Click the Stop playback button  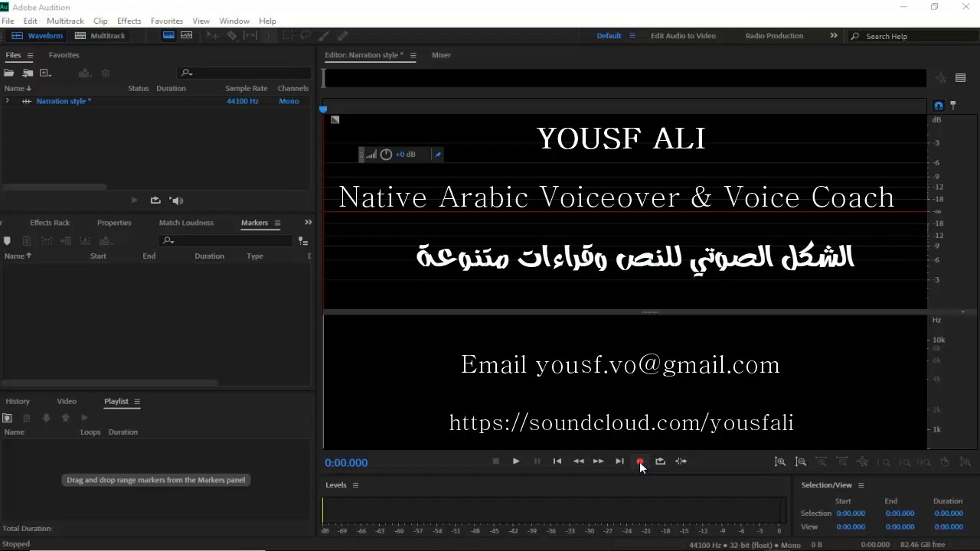[495, 461]
